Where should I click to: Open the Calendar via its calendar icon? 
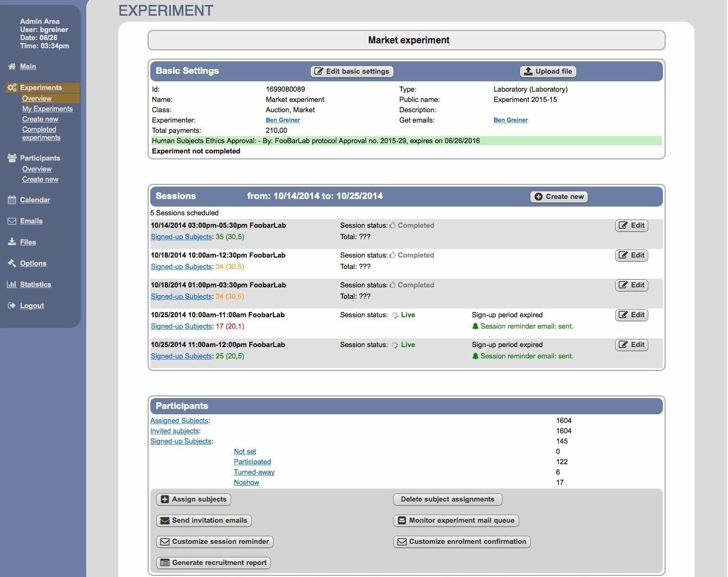12,200
